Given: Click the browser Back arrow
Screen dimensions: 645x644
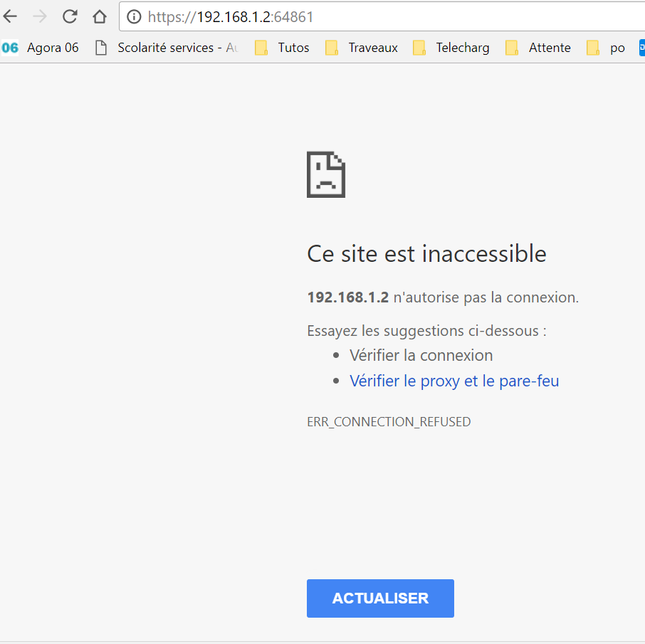Looking at the screenshot, I should 10,17.
